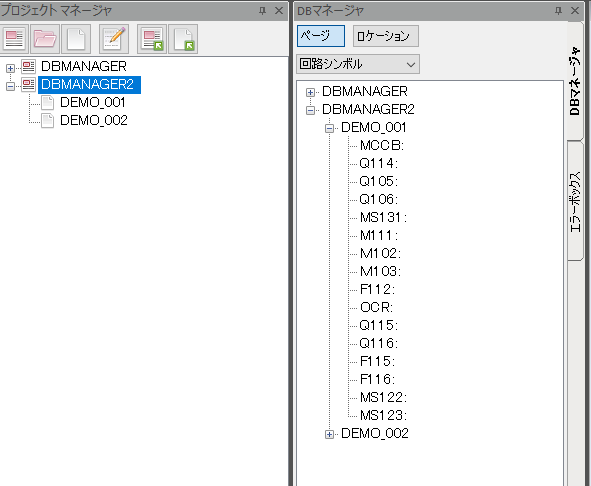
Task: Click the new project icon in Project Manager toolbar
Action: click(14, 39)
